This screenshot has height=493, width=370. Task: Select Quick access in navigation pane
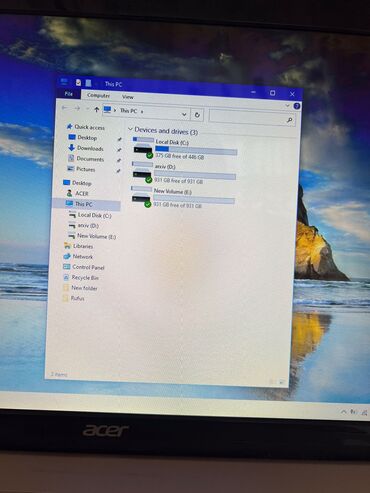click(x=89, y=127)
